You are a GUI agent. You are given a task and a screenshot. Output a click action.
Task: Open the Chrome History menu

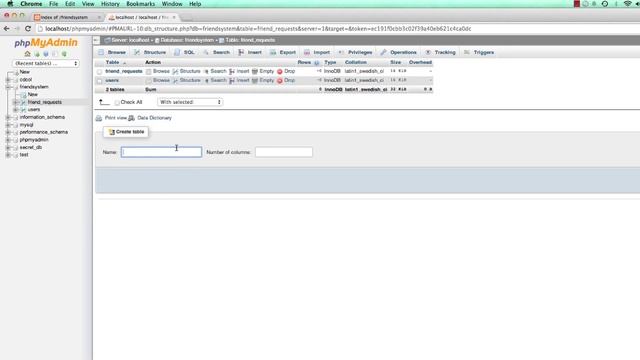point(110,4)
